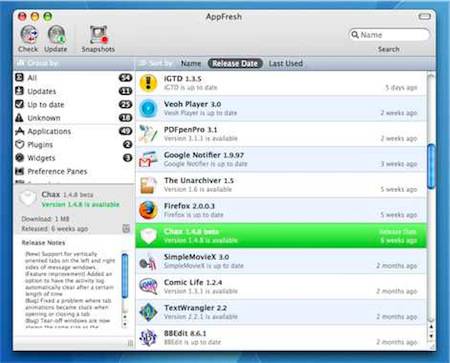Click the Release Notes heading
The height and width of the screenshot is (363, 450).
(43, 243)
